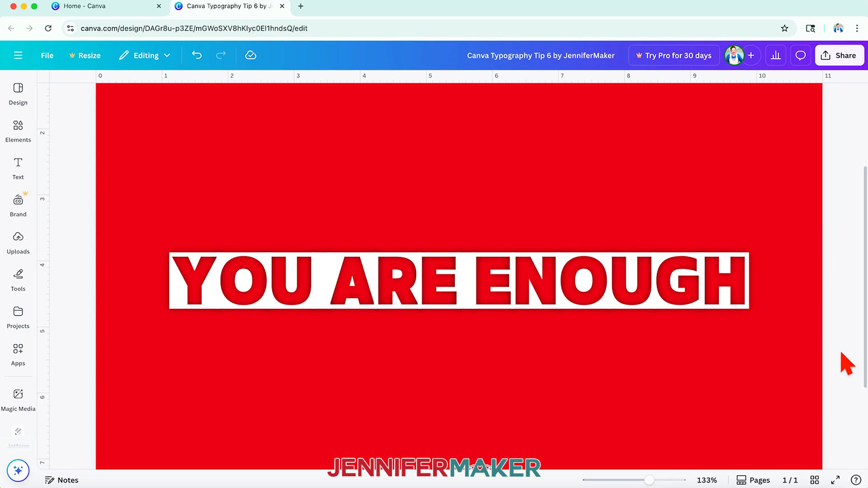Click the 1 / 1 page indicator
The width and height of the screenshot is (868, 488).
pos(790,480)
